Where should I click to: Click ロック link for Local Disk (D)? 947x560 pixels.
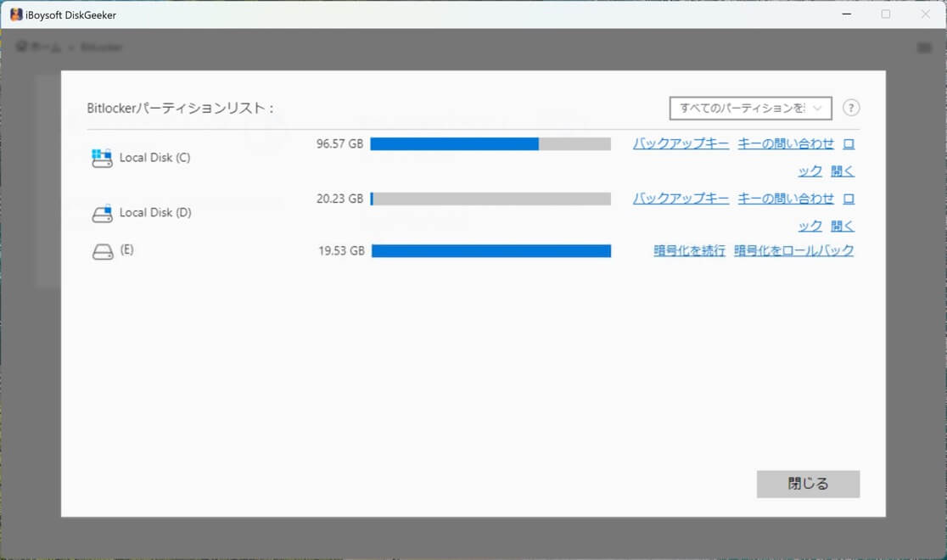[x=810, y=226]
